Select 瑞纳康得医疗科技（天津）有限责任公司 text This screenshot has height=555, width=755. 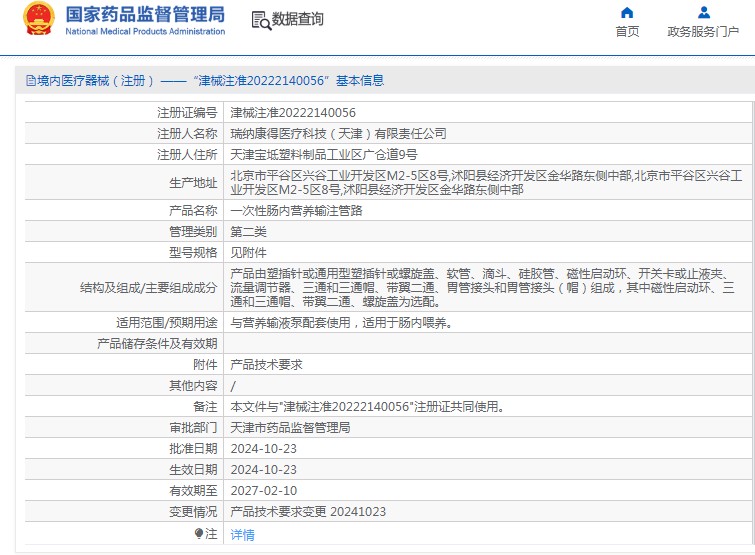(338, 133)
